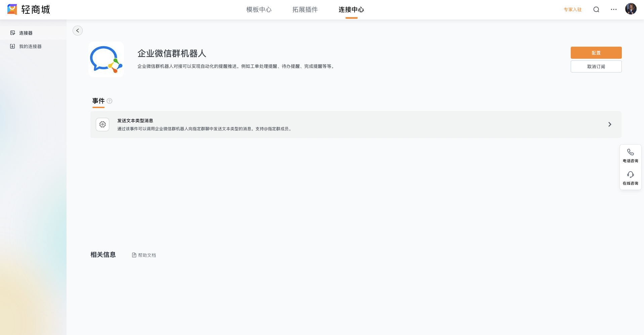
Task: Click the 企业微信群机器人 title text
Action: [x=172, y=53]
